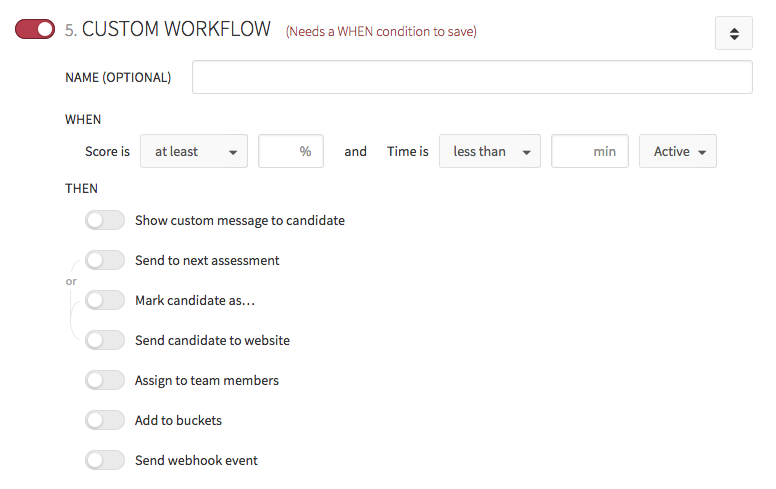
Task: Click the 'Add to buckets' label text
Action: (178, 420)
